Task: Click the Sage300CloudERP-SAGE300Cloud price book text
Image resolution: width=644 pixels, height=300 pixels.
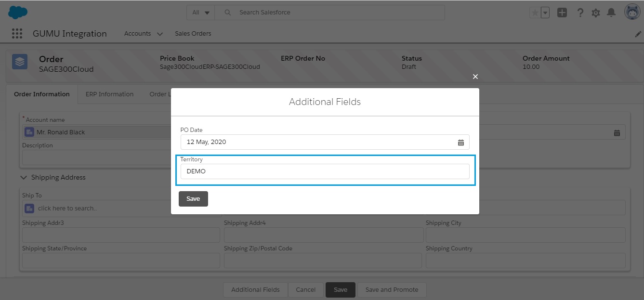Action: tap(210, 67)
